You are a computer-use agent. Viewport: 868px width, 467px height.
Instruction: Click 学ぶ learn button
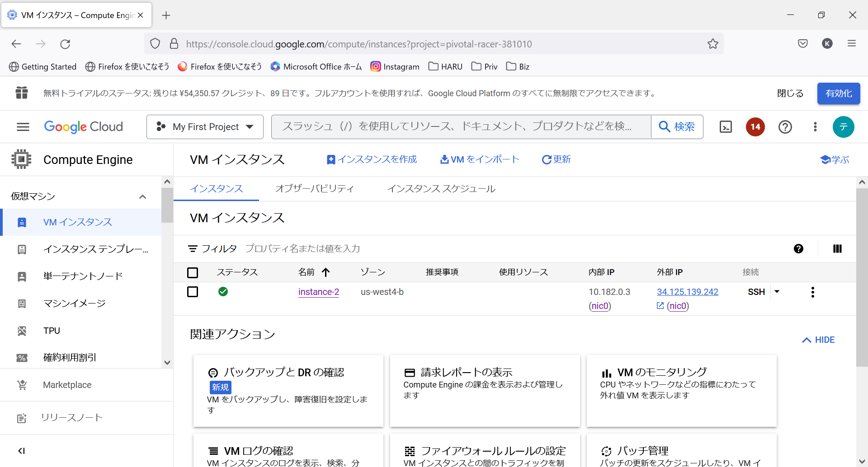tap(835, 159)
